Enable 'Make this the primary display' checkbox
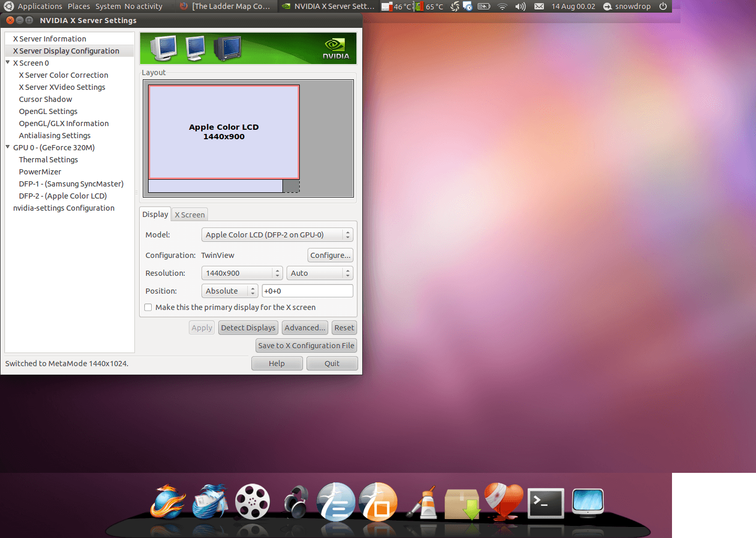The height and width of the screenshot is (538, 756). [148, 307]
